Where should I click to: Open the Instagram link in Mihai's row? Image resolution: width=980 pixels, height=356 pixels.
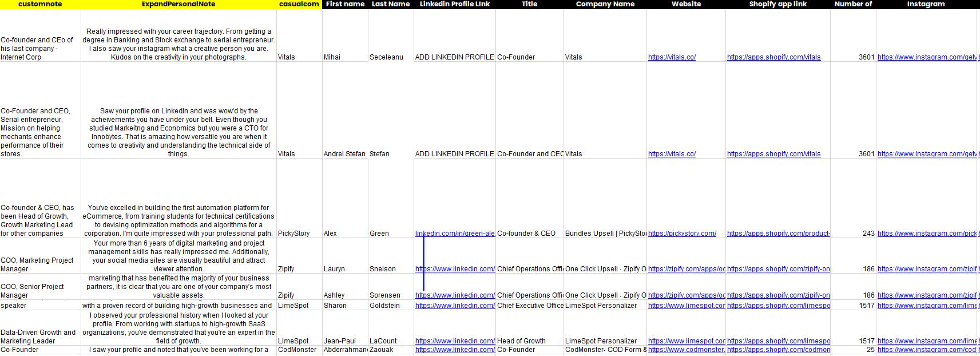[x=927, y=57]
